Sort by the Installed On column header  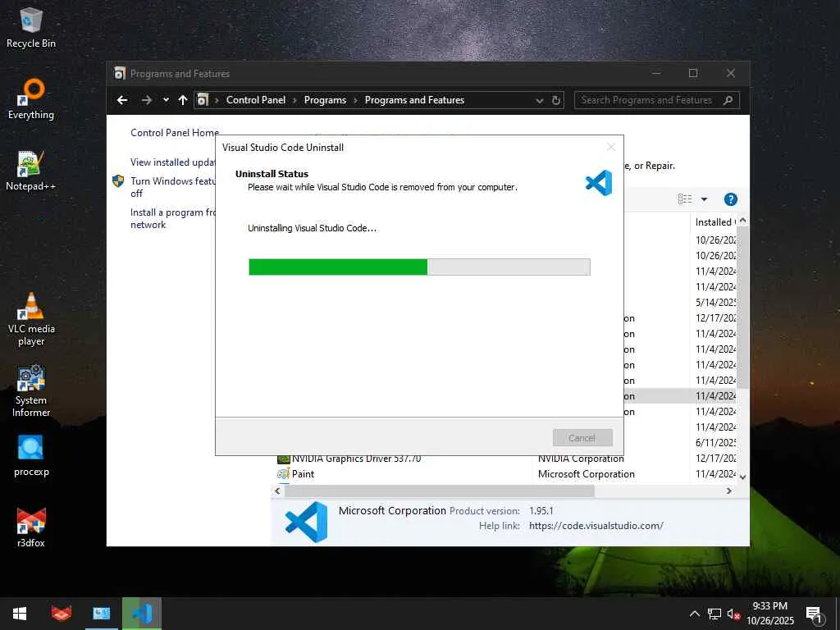715,221
